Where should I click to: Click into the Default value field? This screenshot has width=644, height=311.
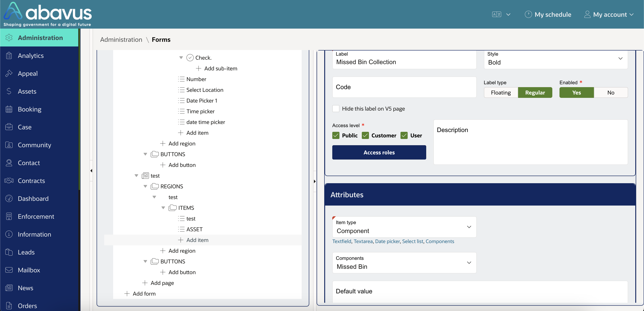480,291
